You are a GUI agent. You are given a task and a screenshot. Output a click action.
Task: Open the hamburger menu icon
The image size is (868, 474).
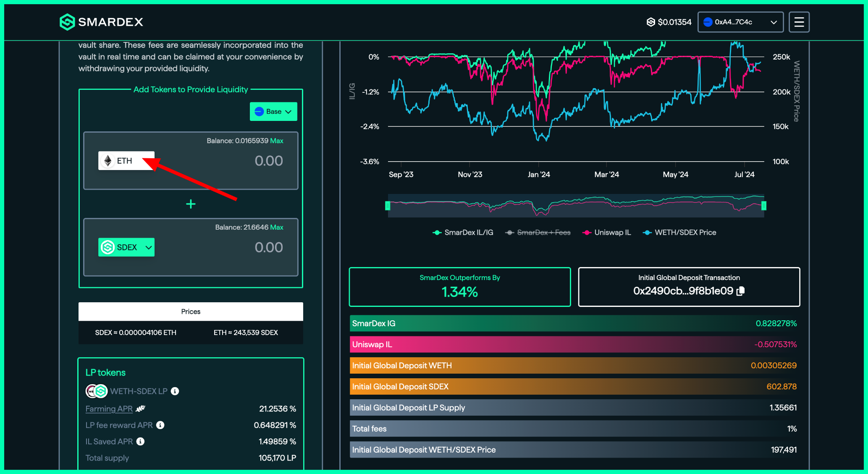(799, 22)
